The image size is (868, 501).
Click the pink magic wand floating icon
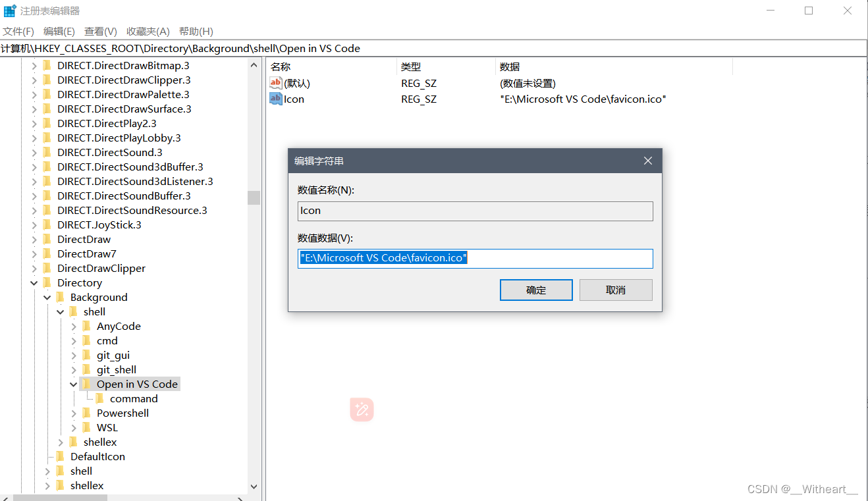coord(362,409)
